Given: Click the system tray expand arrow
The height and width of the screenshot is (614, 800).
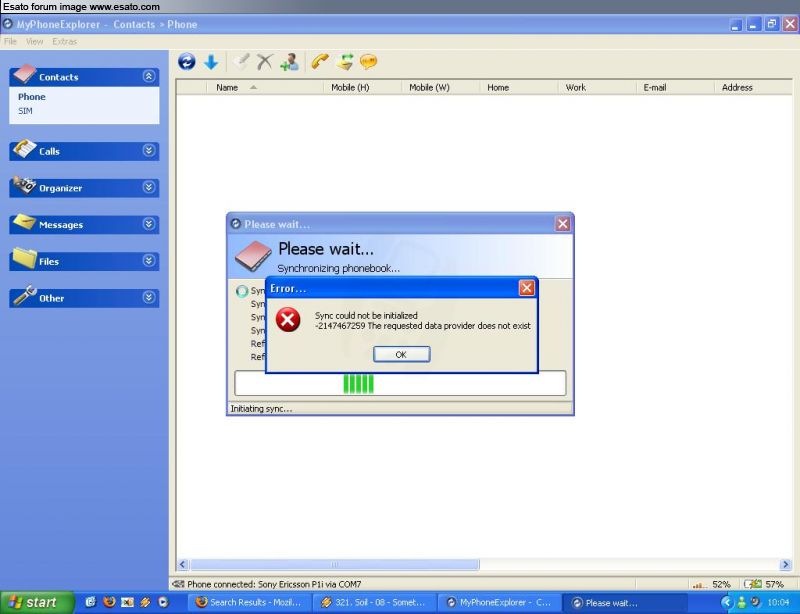Looking at the screenshot, I should 727,603.
